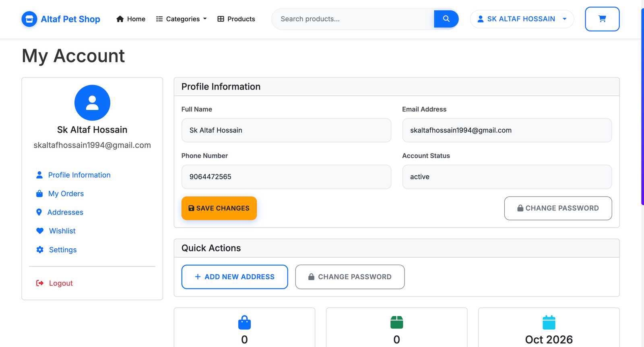This screenshot has width=644, height=347.
Task: Click the bag icon beside My Orders
Action: (x=39, y=194)
